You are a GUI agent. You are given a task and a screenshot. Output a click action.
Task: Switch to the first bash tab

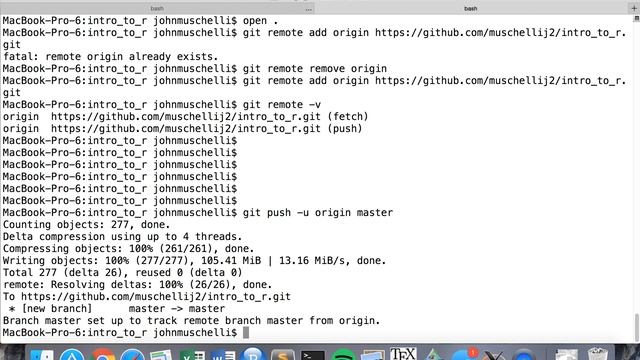(157, 8)
